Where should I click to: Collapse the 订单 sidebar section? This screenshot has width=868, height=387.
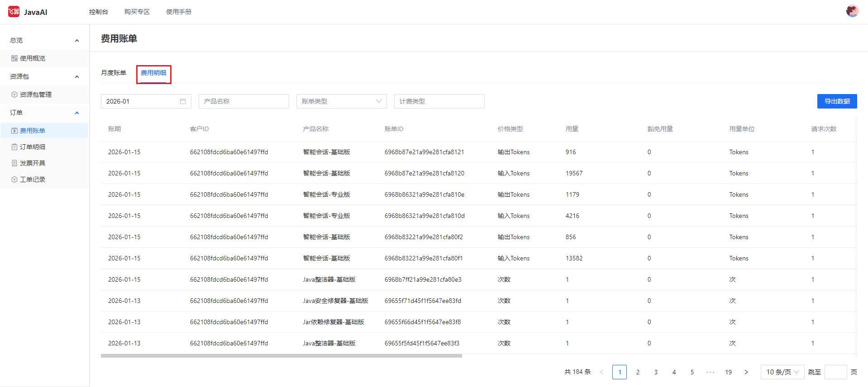(77, 113)
